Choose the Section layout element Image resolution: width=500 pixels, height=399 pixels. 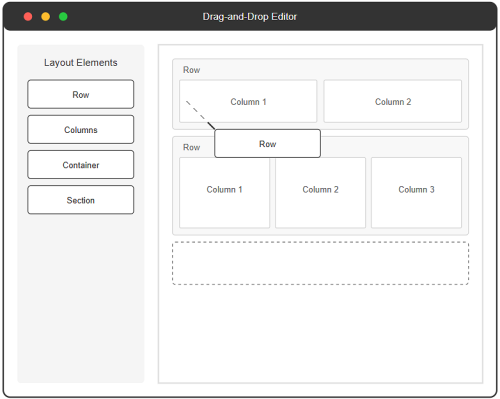tap(81, 200)
